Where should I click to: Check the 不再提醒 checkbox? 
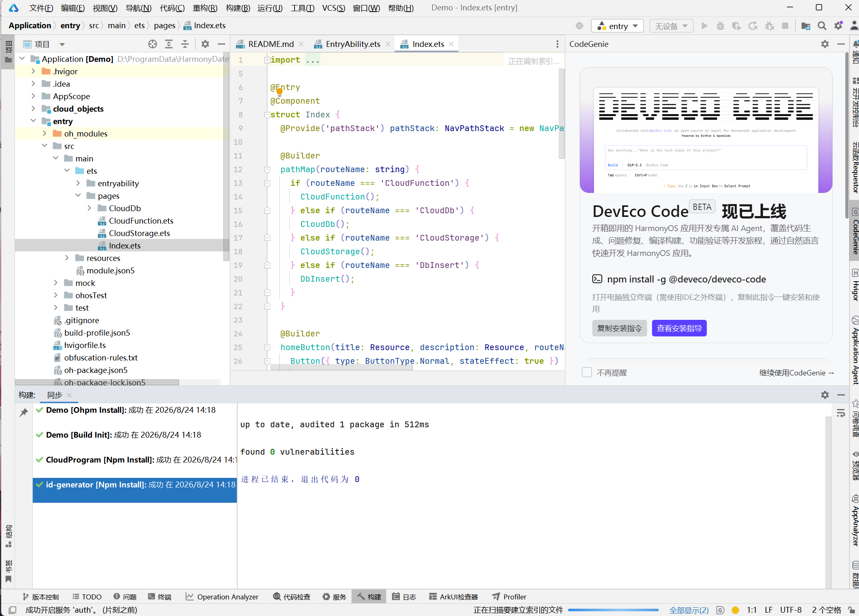point(587,372)
